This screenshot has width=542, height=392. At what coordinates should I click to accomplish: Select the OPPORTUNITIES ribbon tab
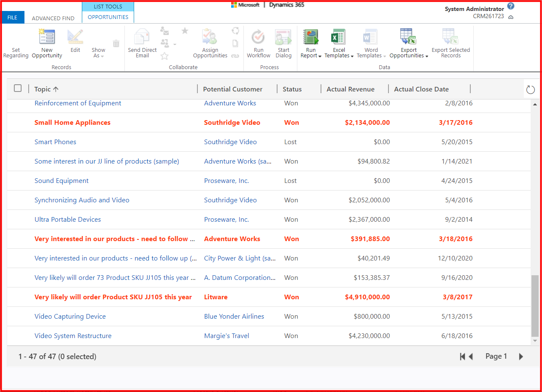(x=108, y=17)
